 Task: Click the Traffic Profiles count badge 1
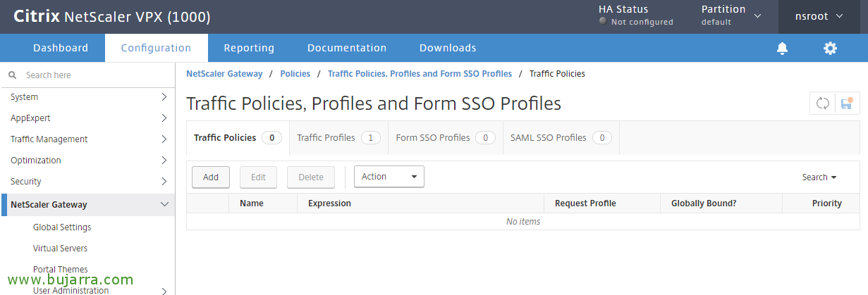[371, 138]
